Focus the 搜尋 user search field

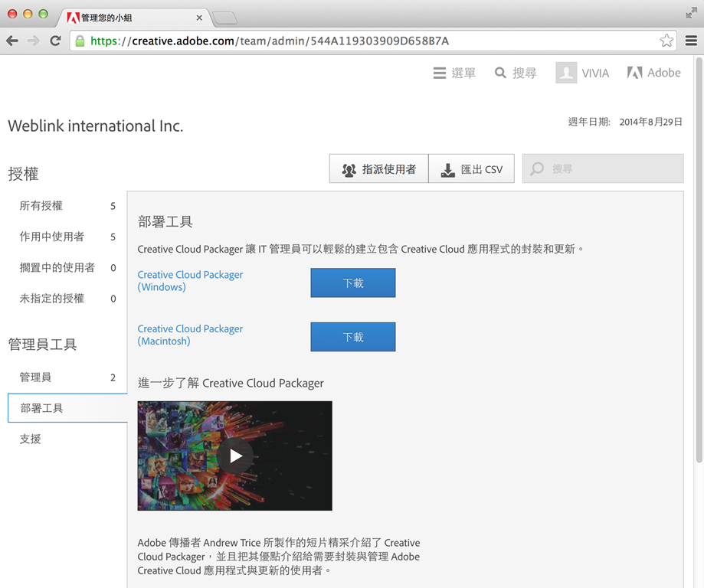pyautogui.click(x=603, y=168)
